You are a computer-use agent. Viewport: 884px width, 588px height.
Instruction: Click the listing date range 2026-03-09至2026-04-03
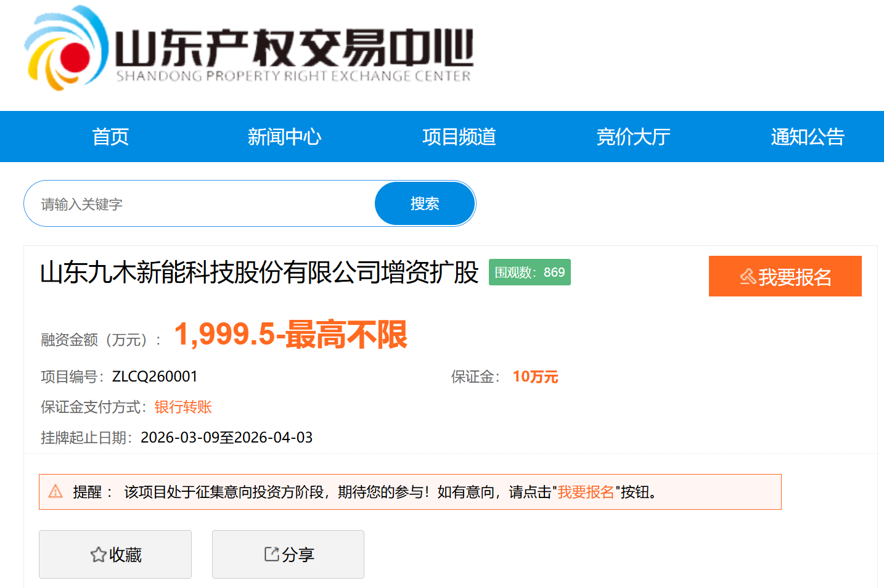tap(226, 438)
